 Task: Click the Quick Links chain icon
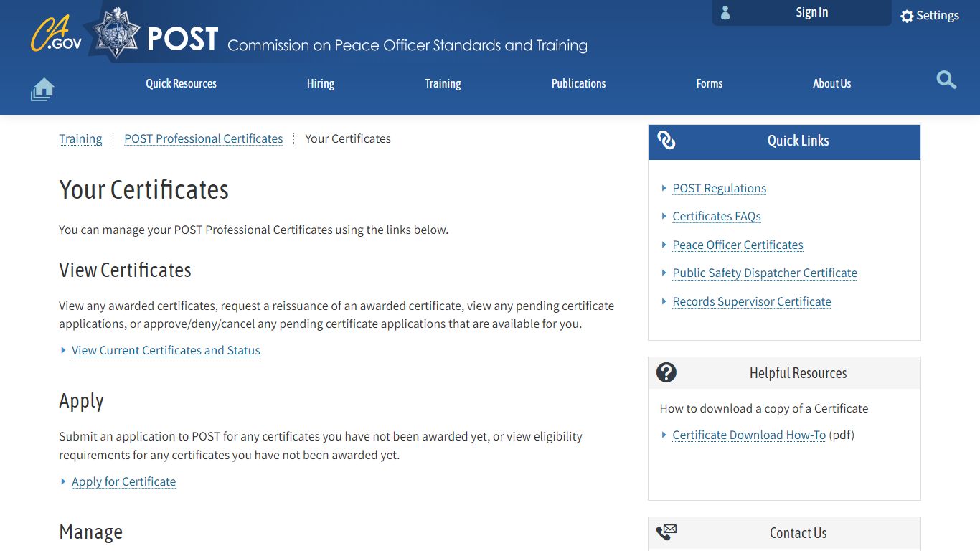[x=666, y=140]
